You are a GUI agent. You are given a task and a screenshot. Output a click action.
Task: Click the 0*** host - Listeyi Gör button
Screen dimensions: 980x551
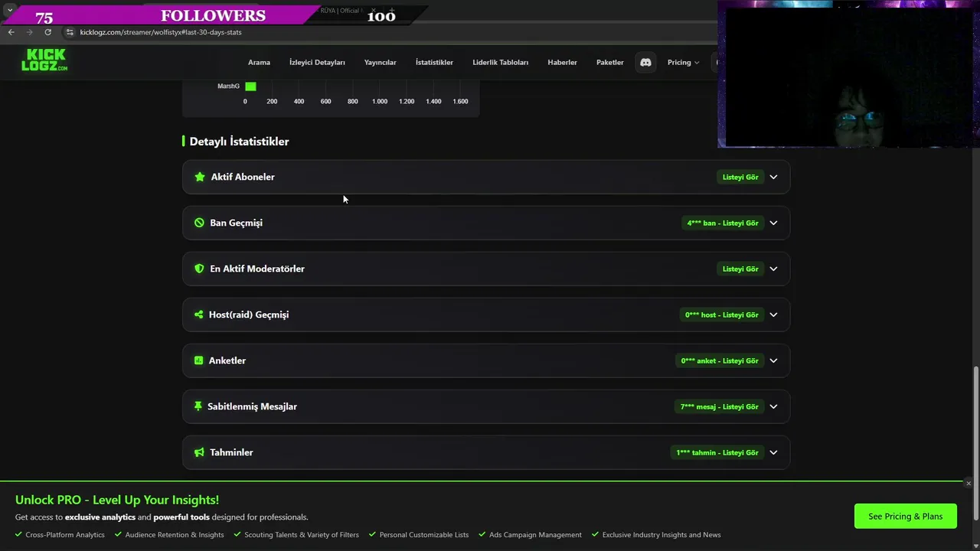point(721,315)
